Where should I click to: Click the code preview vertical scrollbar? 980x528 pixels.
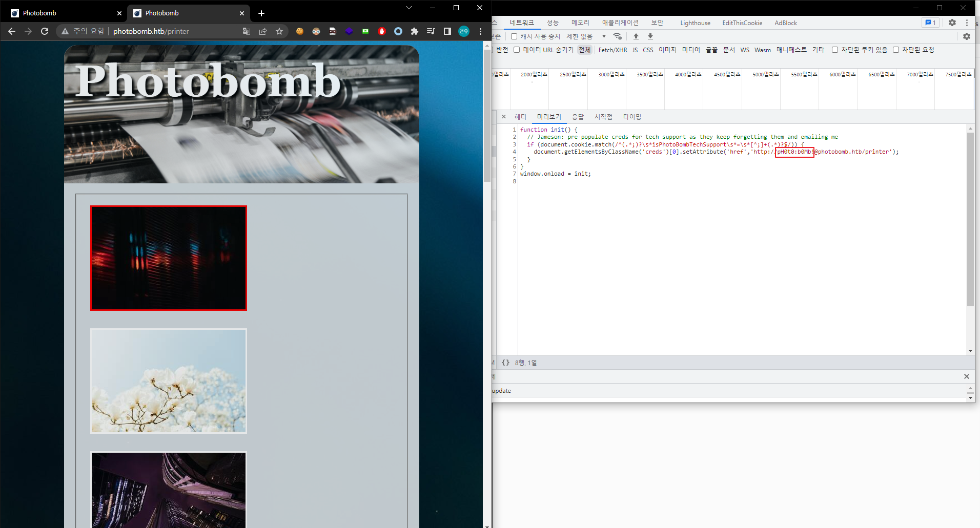coord(970,219)
